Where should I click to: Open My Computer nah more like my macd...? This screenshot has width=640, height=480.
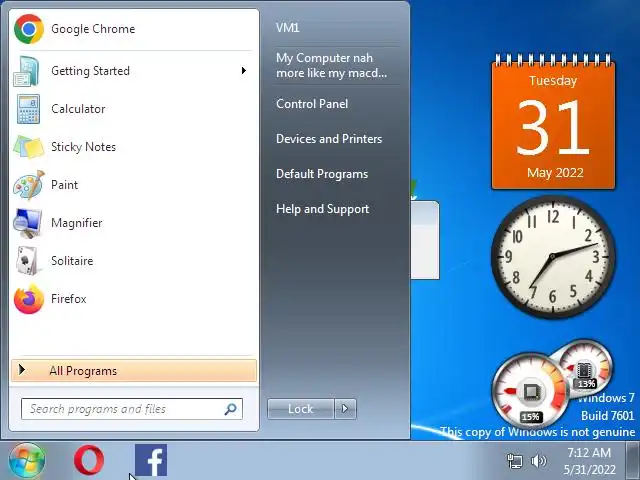pyautogui.click(x=331, y=65)
